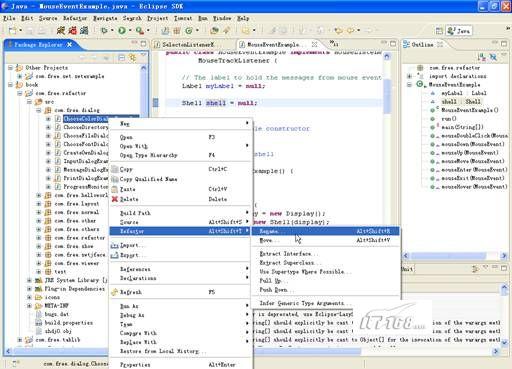Click the Start Tomcat toolbar icon
Viewport: 512px width, 369px height.
click(x=61, y=31)
